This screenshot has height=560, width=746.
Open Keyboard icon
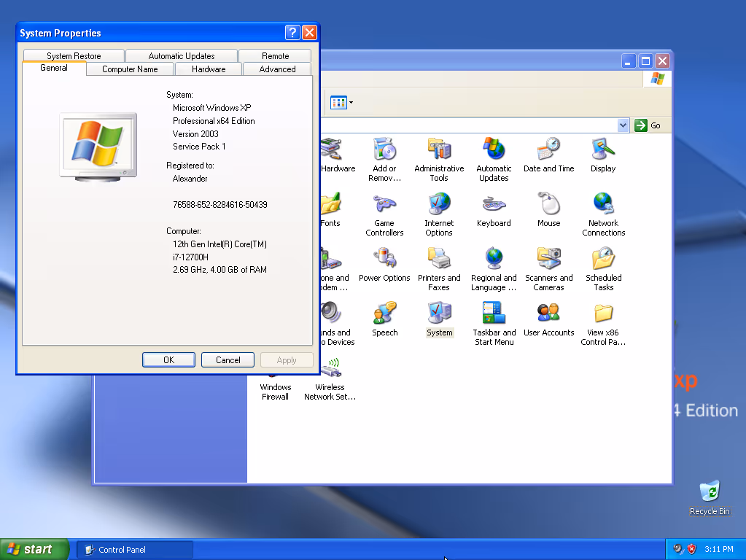pos(494,209)
